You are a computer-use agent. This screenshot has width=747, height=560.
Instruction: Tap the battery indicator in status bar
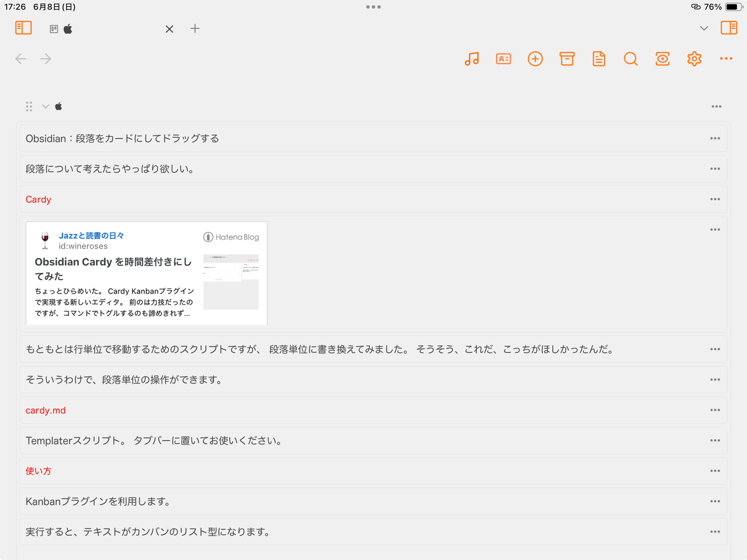[x=734, y=7]
